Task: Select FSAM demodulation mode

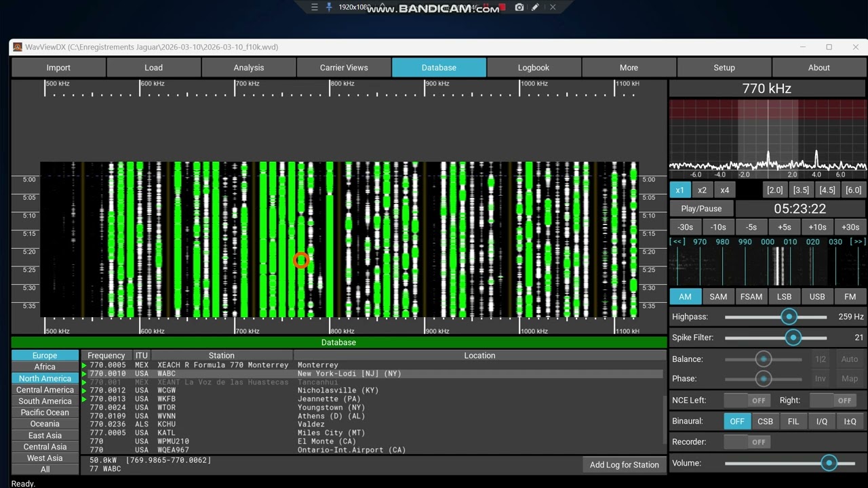Action: tap(751, 297)
